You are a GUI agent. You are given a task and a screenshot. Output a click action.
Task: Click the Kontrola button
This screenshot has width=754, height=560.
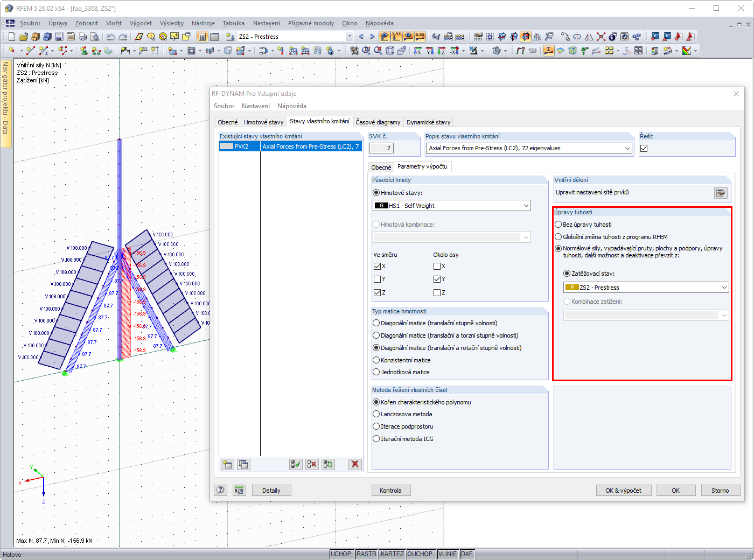click(x=390, y=491)
